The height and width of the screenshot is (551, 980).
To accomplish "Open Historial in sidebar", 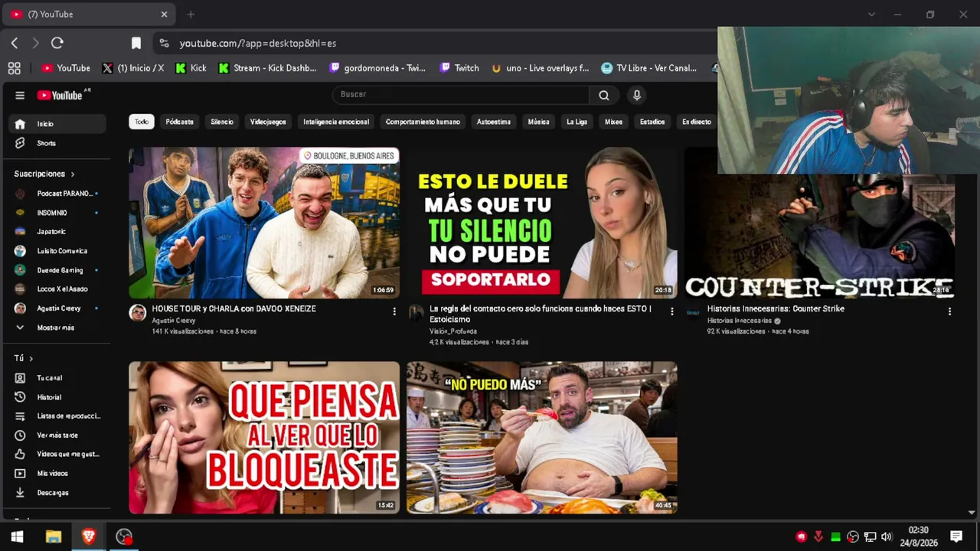I will (57, 397).
